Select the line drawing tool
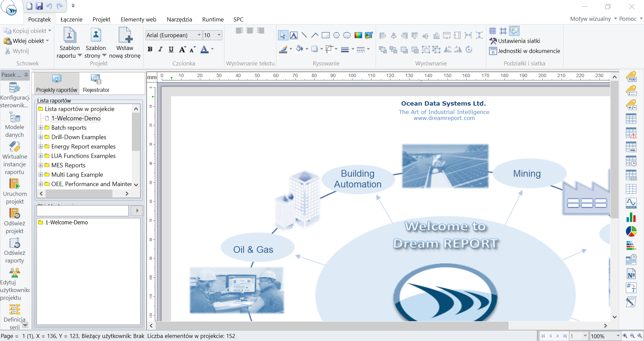Viewport: 644px width, 341px height. [x=304, y=35]
